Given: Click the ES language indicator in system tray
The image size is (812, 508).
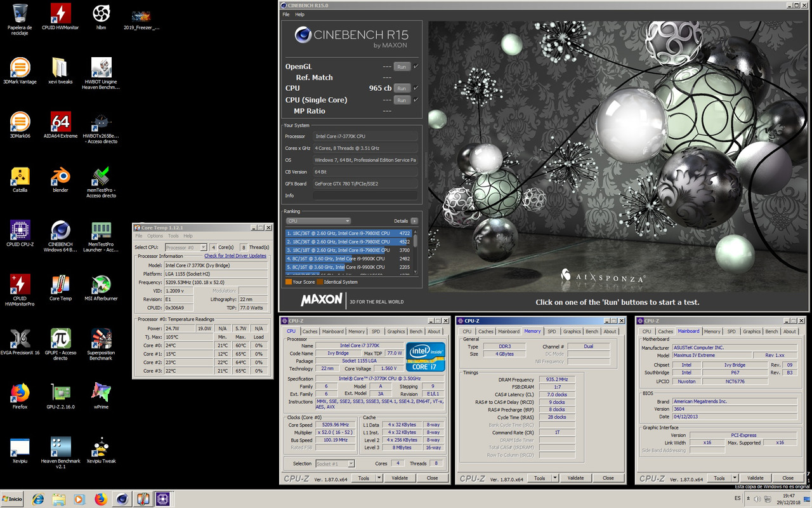Looking at the screenshot, I should pyautogui.click(x=737, y=498).
